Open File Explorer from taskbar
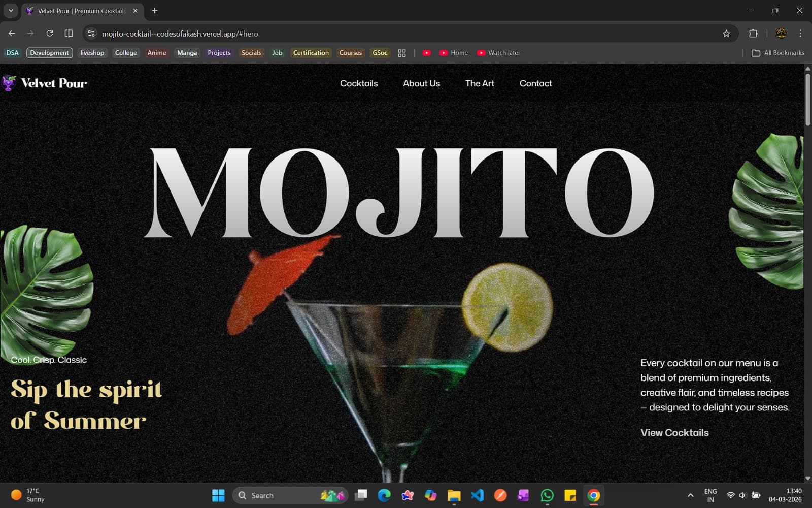Screen dimensions: 812x508 454,495
